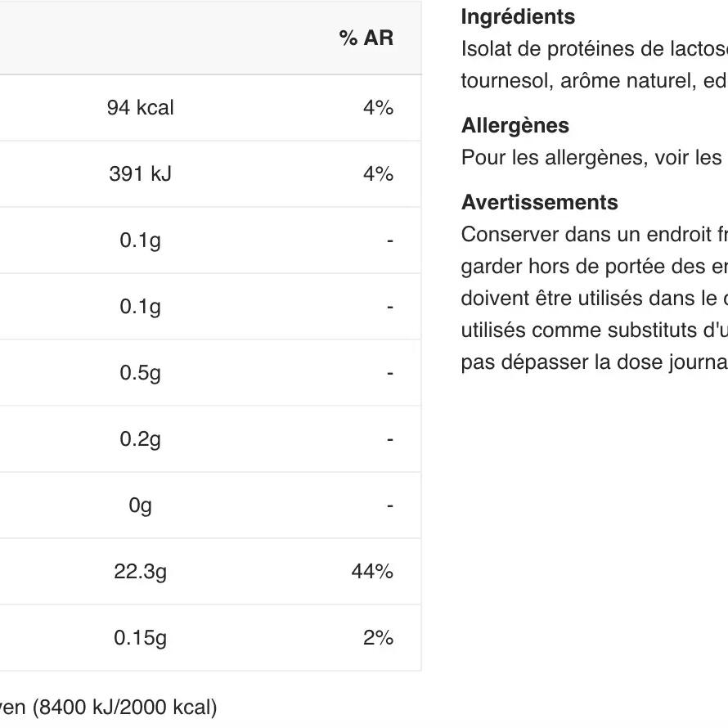Viewport: 728px width, 728px height.
Task: Select the 0g table value
Action: [140, 506]
